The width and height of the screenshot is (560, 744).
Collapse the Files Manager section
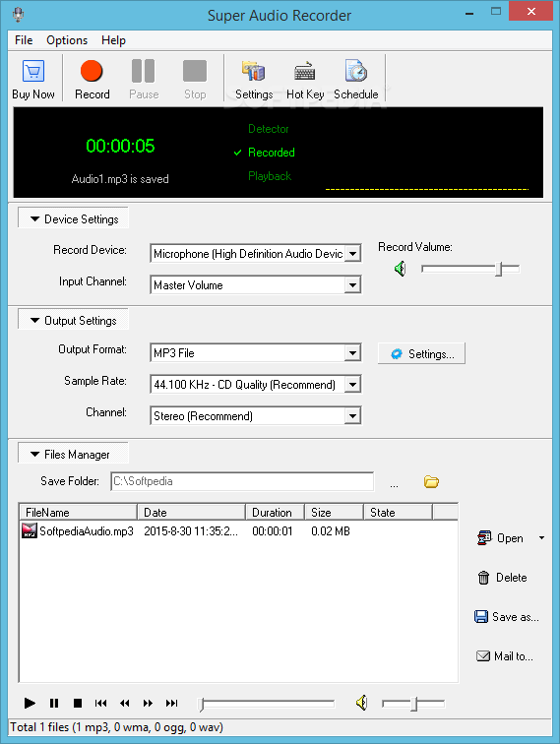pyautogui.click(x=74, y=454)
